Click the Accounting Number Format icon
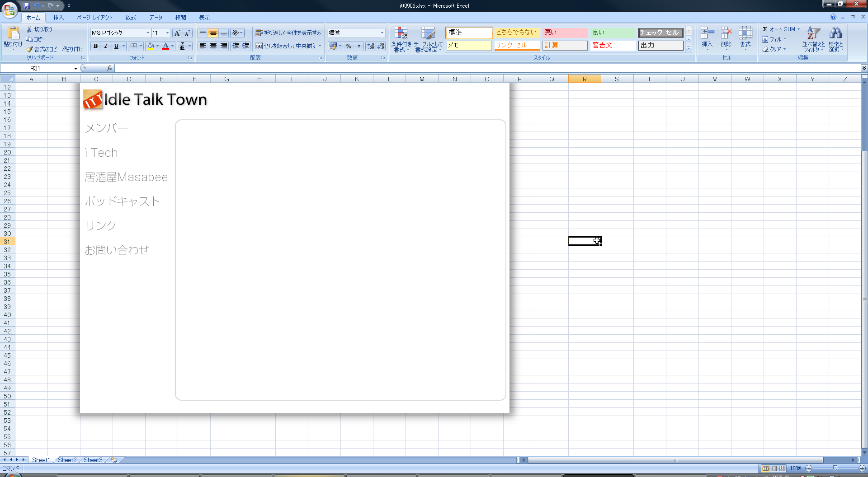Viewport: 868px width, 477px height. [x=333, y=46]
